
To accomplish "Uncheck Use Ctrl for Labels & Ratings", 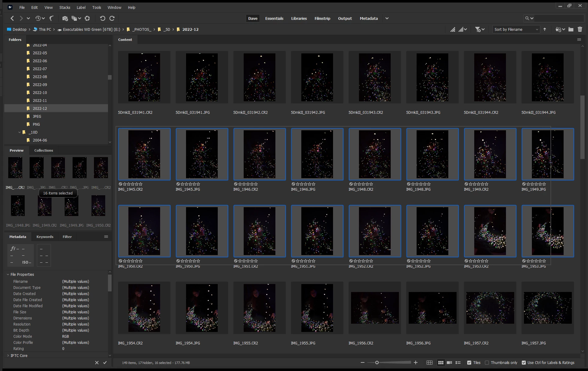I will click(524, 362).
